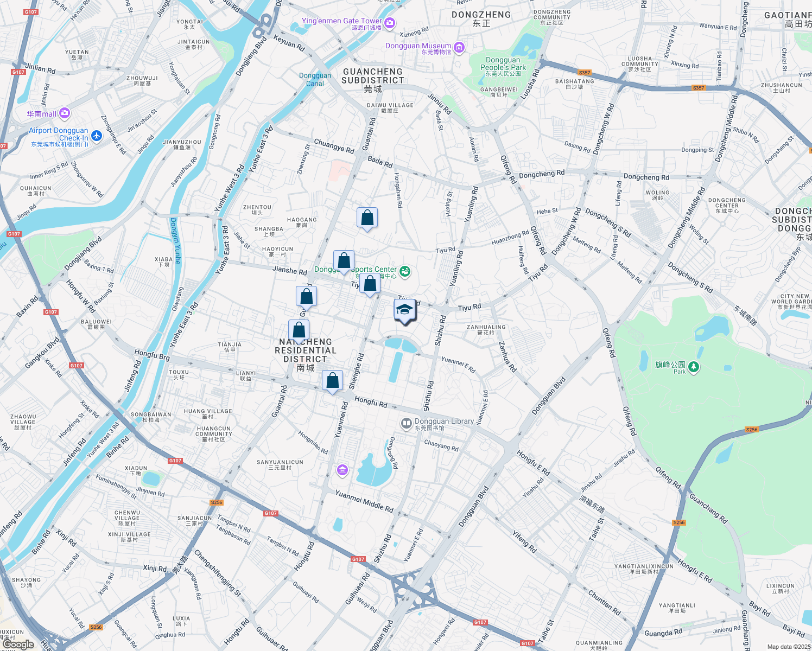Click the Dongguan Museum icon
The width and height of the screenshot is (812, 651).
tap(459, 48)
